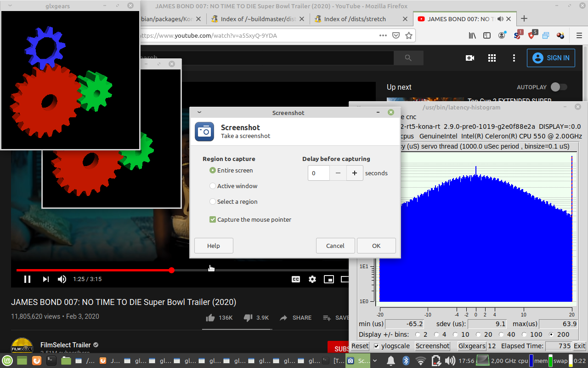Click OK to take screenshot
588x368 pixels.
click(376, 246)
